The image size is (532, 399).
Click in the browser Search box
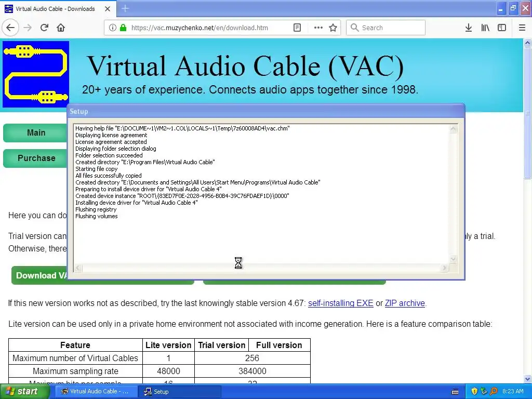(386, 28)
